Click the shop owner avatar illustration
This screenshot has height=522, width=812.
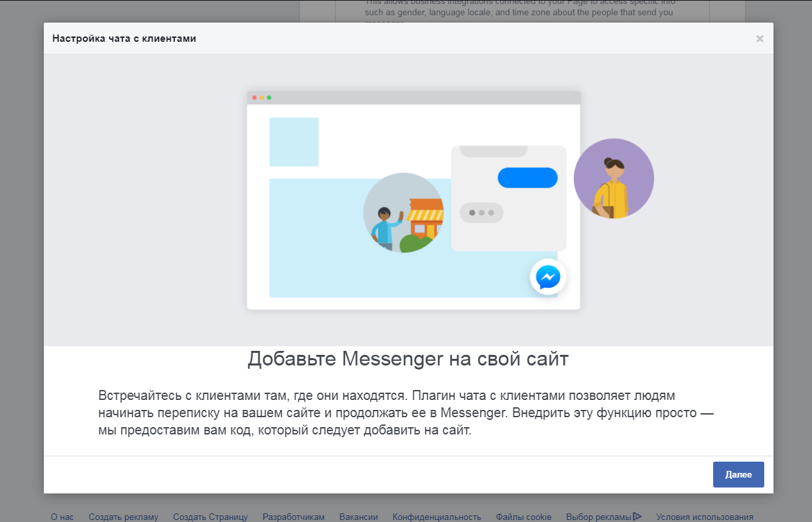click(x=403, y=213)
